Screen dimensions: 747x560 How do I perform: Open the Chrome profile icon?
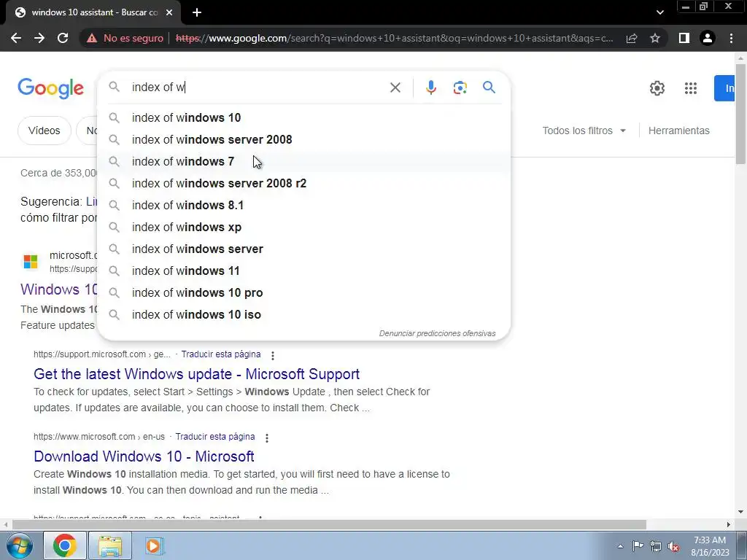(708, 38)
